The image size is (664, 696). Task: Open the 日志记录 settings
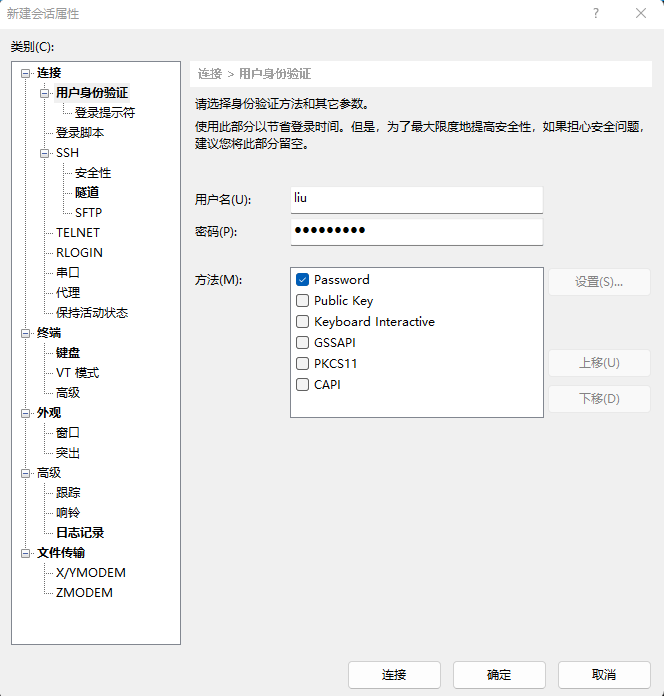pyautogui.click(x=80, y=533)
